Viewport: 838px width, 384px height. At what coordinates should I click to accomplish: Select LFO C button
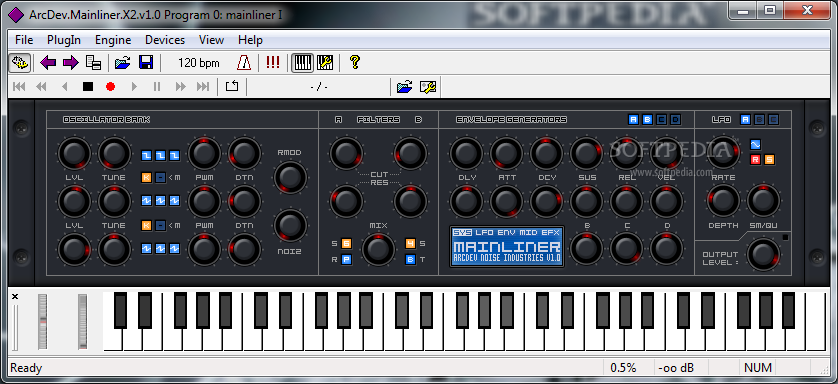(x=773, y=120)
